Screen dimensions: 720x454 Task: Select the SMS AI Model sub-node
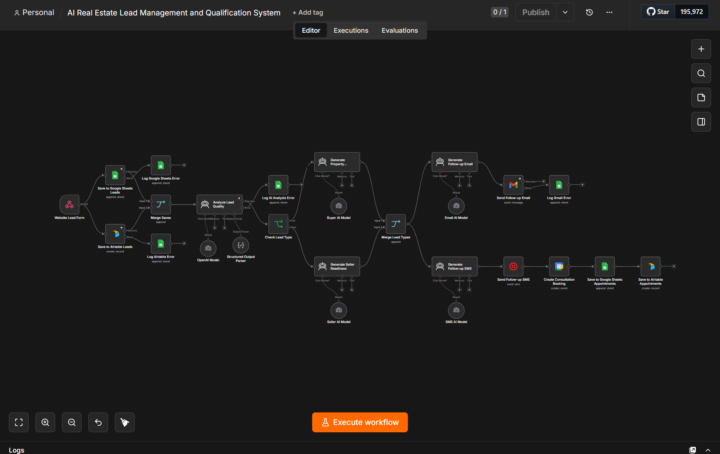point(456,310)
